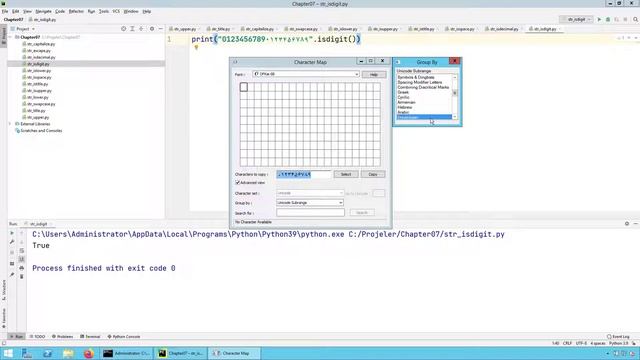Viewport: 640px width, 360px height.
Task: Open the Terminal tool window tab
Action: (90, 337)
